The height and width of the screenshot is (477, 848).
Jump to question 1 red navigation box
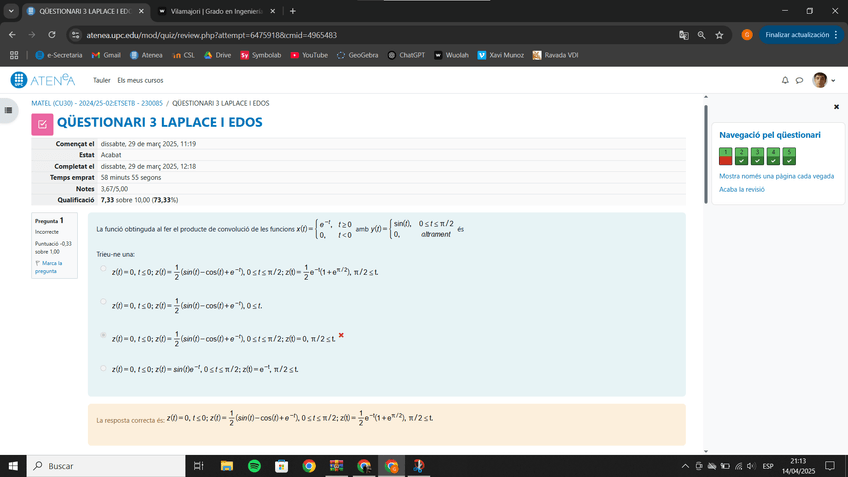pyautogui.click(x=725, y=155)
